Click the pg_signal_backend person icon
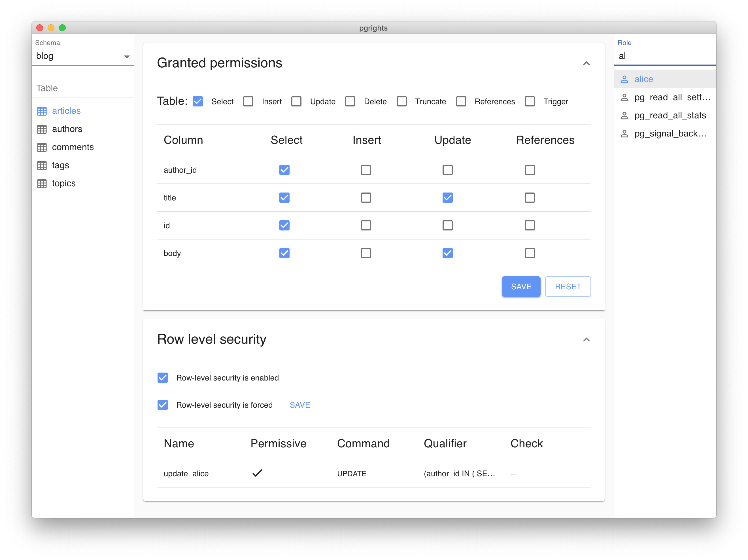Viewport: 748px width, 560px height. pos(624,134)
